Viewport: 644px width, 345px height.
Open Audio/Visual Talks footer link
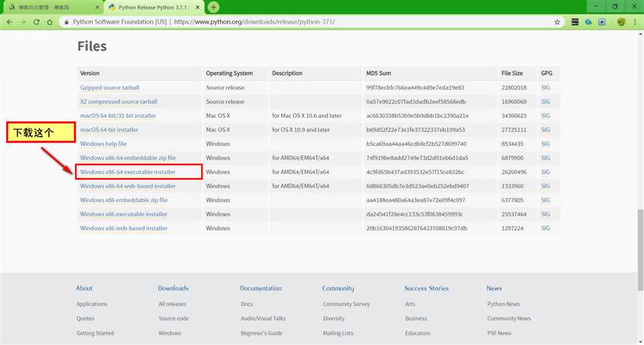pyautogui.click(x=263, y=318)
